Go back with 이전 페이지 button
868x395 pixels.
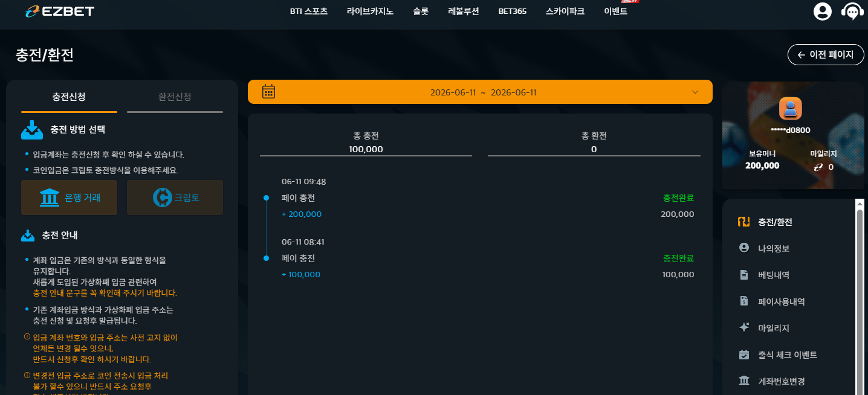point(826,55)
